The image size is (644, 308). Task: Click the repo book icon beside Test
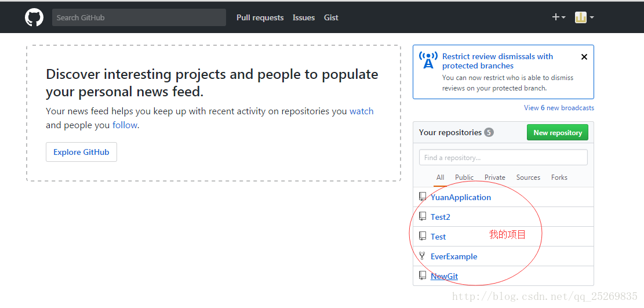coord(423,236)
